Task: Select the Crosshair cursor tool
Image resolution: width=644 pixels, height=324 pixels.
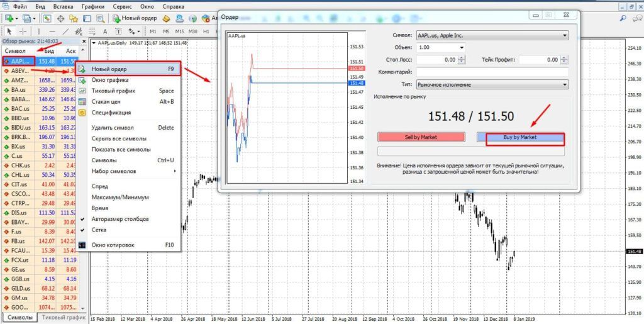Action: [23, 31]
